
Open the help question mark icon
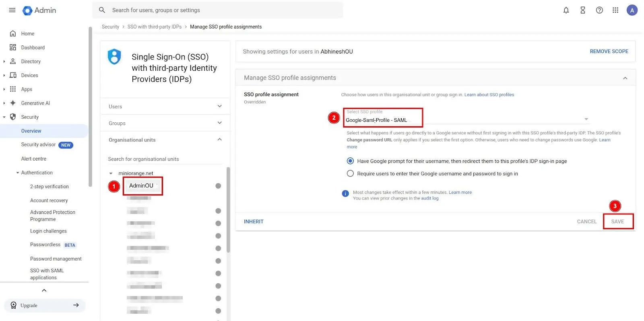[599, 10]
